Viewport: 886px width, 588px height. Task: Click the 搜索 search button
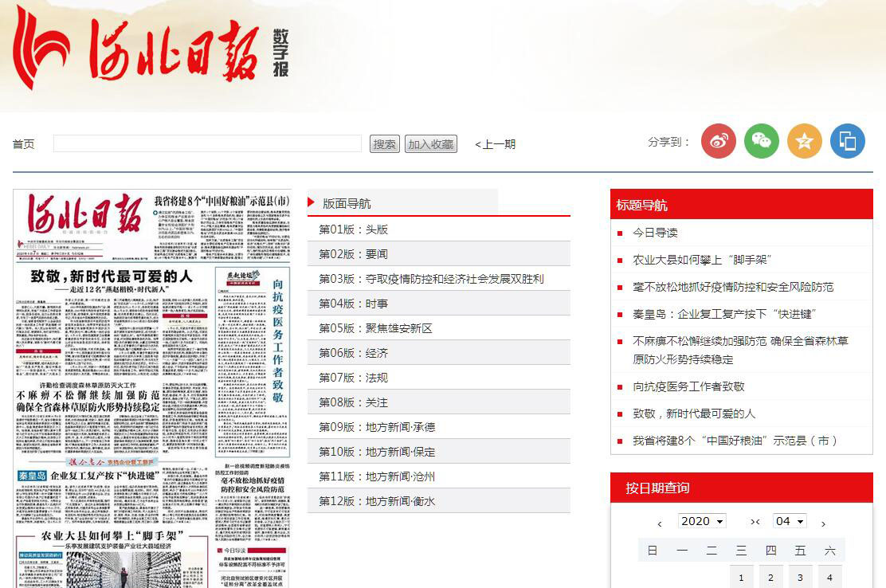(x=385, y=144)
